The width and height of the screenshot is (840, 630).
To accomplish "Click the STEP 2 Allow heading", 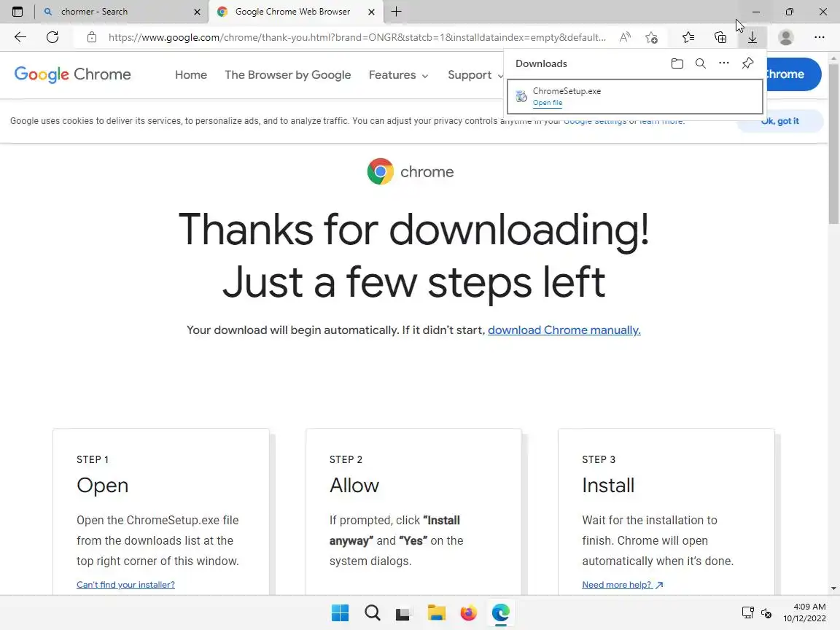I will [354, 486].
